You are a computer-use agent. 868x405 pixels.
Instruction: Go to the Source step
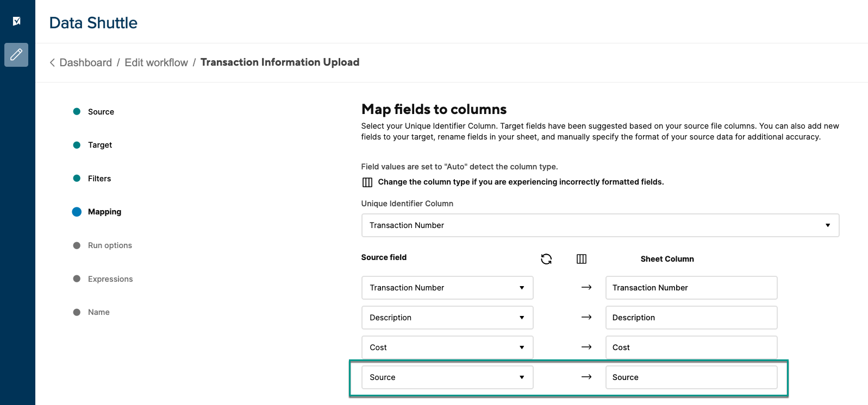point(101,112)
